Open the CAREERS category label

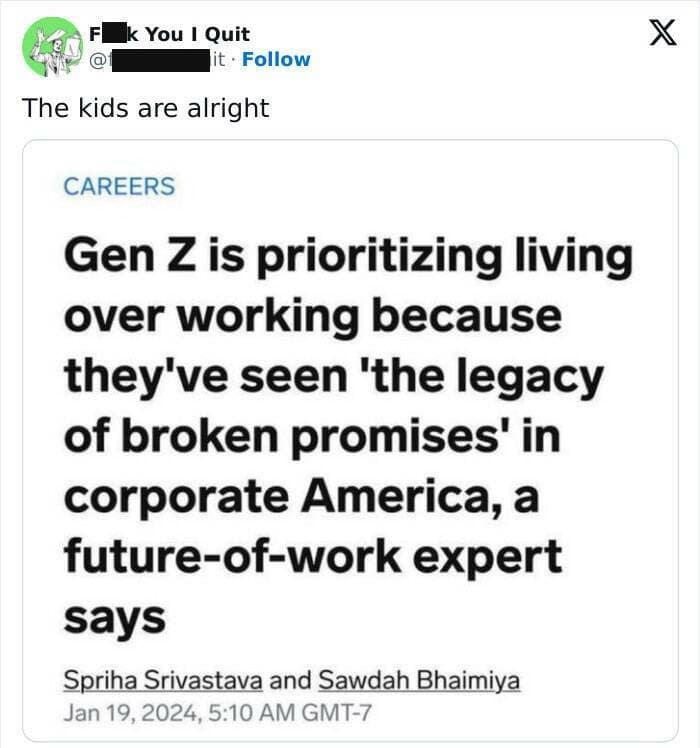coord(118,186)
